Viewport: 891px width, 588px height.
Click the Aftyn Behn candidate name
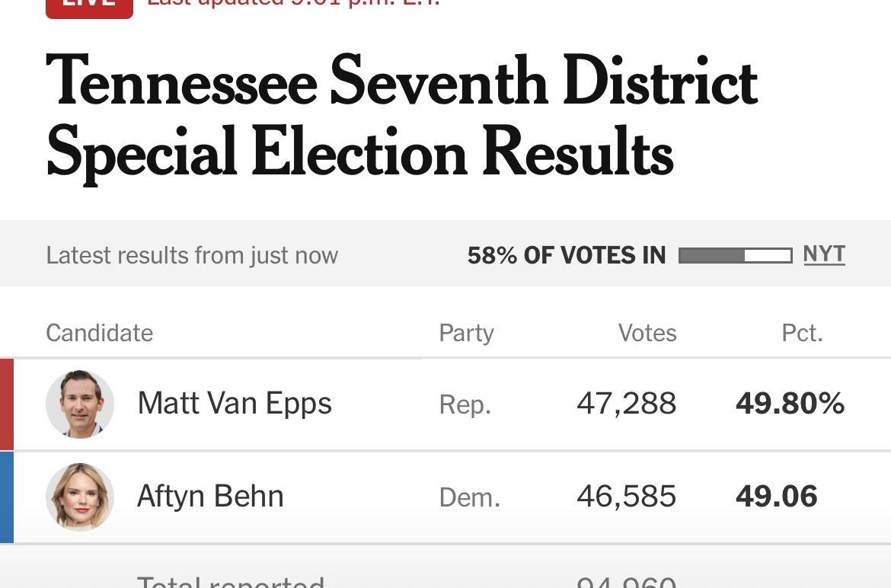[210, 497]
